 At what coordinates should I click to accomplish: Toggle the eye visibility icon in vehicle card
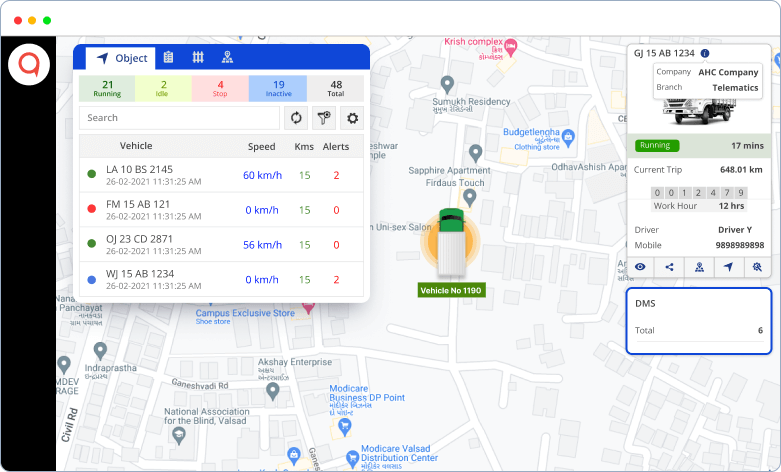pyautogui.click(x=640, y=267)
